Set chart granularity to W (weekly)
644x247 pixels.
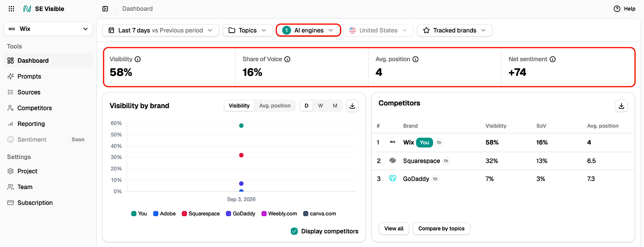(x=321, y=106)
